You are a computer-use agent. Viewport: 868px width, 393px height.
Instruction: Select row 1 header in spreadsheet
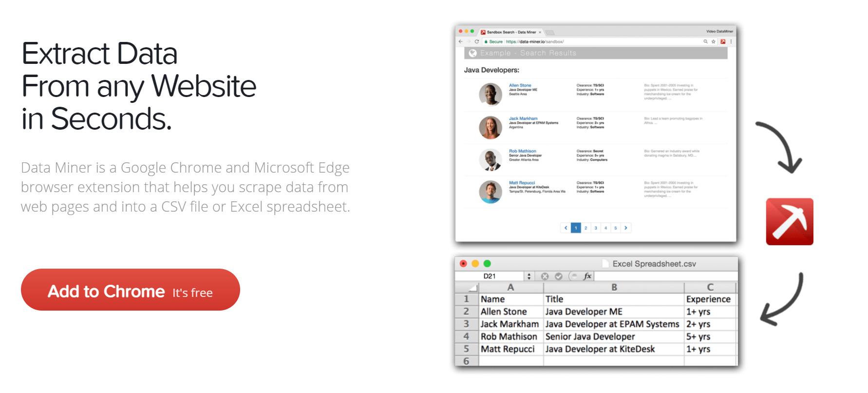(x=467, y=299)
